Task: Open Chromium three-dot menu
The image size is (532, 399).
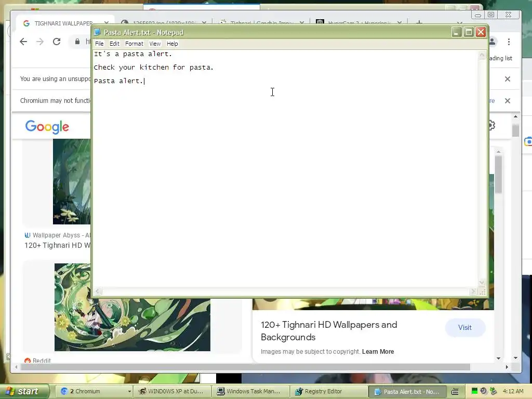Action: point(509,42)
